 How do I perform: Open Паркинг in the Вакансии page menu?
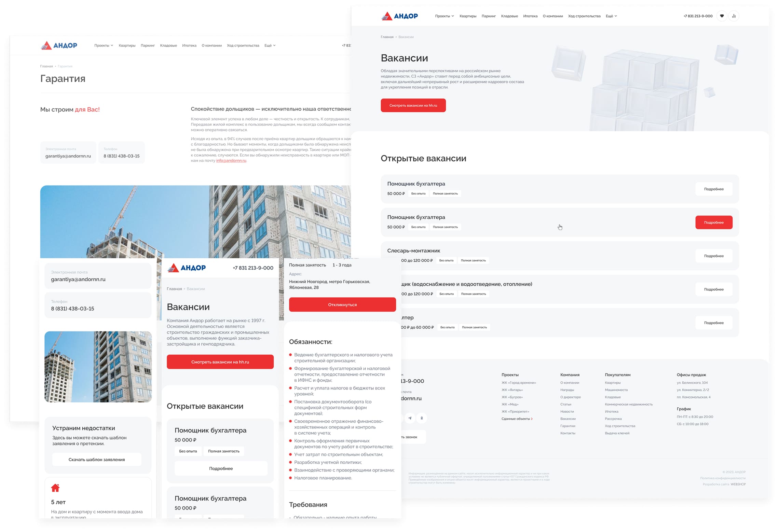tap(488, 16)
